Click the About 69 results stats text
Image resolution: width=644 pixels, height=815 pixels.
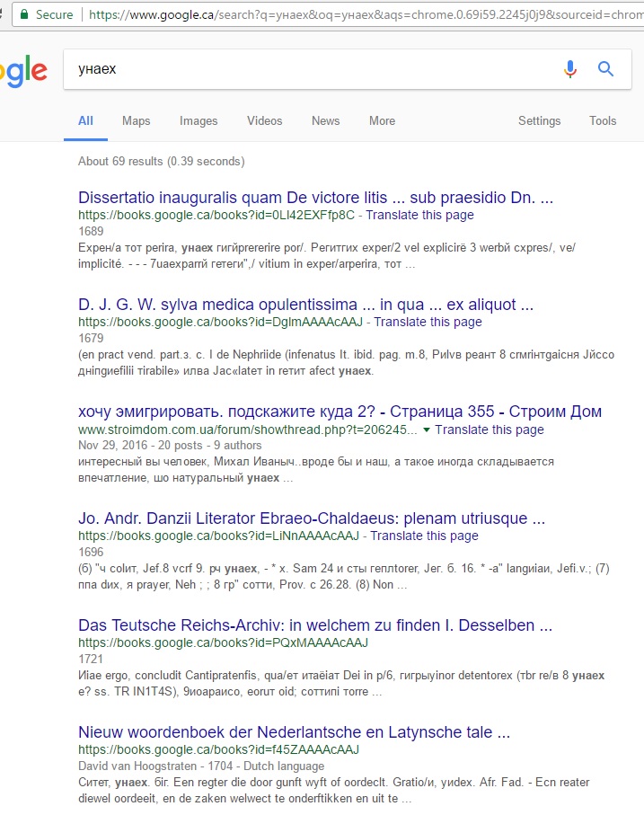162,162
